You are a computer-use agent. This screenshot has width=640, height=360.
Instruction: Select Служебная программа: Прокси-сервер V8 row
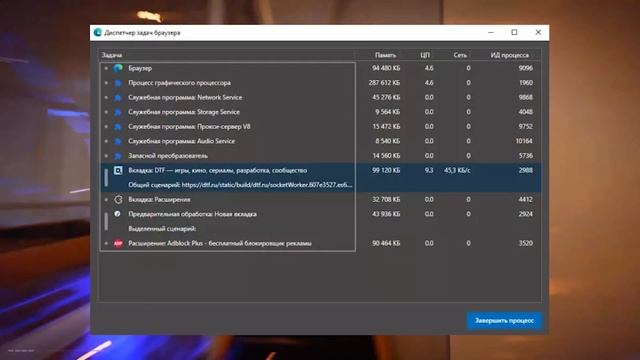click(x=320, y=127)
